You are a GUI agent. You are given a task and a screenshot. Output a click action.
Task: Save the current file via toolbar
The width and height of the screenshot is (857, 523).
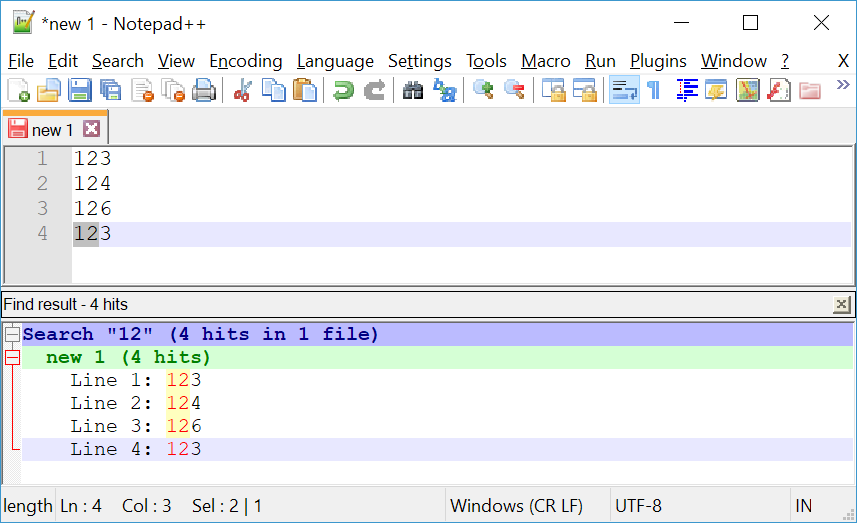click(x=80, y=90)
